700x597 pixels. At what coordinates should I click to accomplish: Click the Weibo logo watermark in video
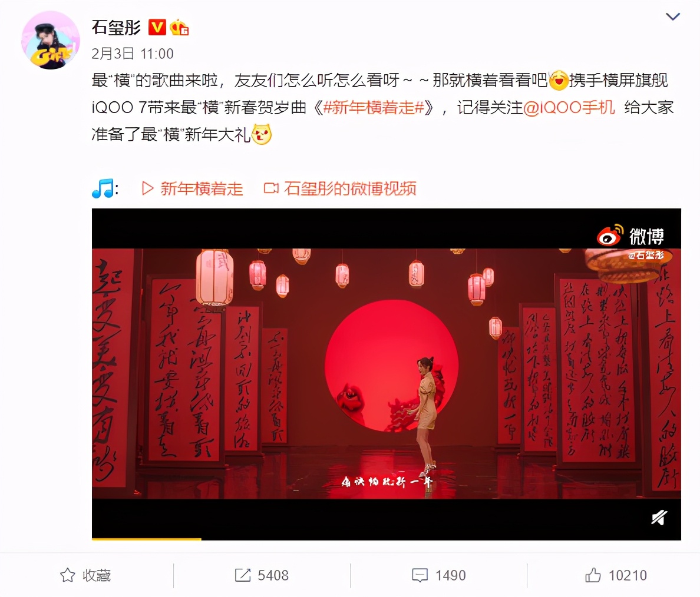[630, 236]
